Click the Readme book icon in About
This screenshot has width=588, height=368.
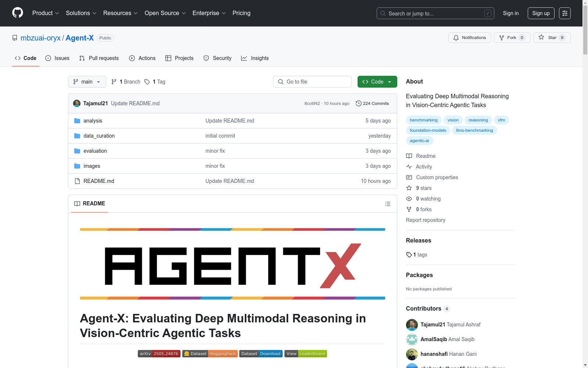409,156
